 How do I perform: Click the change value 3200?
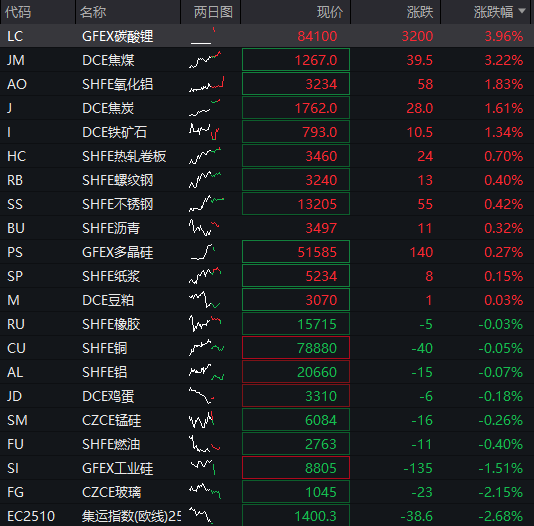pyautogui.click(x=417, y=36)
